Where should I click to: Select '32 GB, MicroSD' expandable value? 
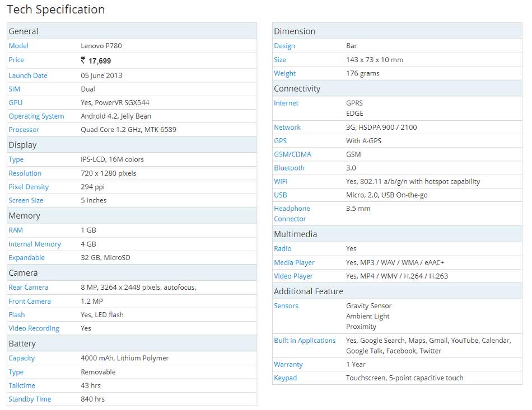pyautogui.click(x=105, y=257)
